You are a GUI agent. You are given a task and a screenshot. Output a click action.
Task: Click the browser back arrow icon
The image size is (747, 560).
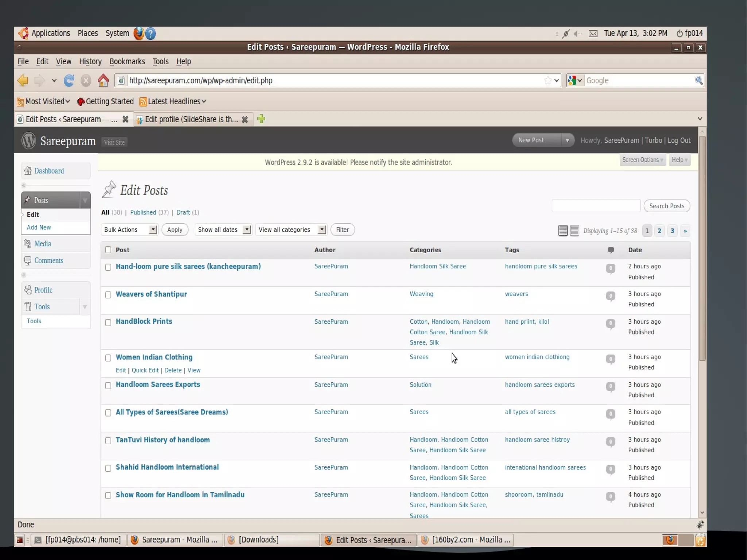pyautogui.click(x=23, y=80)
